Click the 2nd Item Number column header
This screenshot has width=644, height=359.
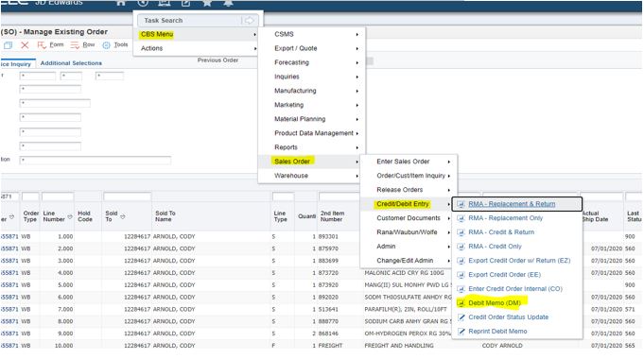click(332, 216)
